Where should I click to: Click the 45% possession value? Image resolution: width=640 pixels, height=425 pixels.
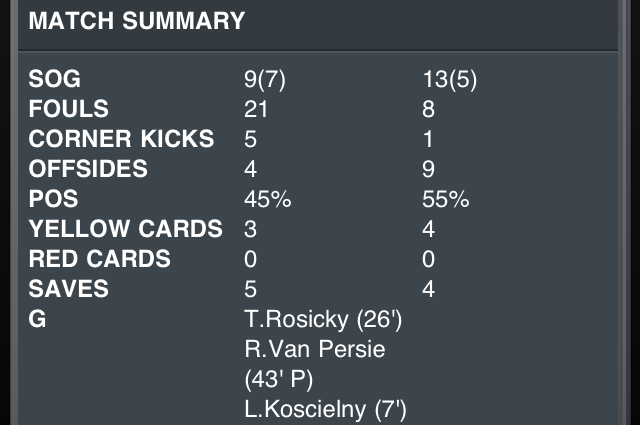[x=267, y=199]
